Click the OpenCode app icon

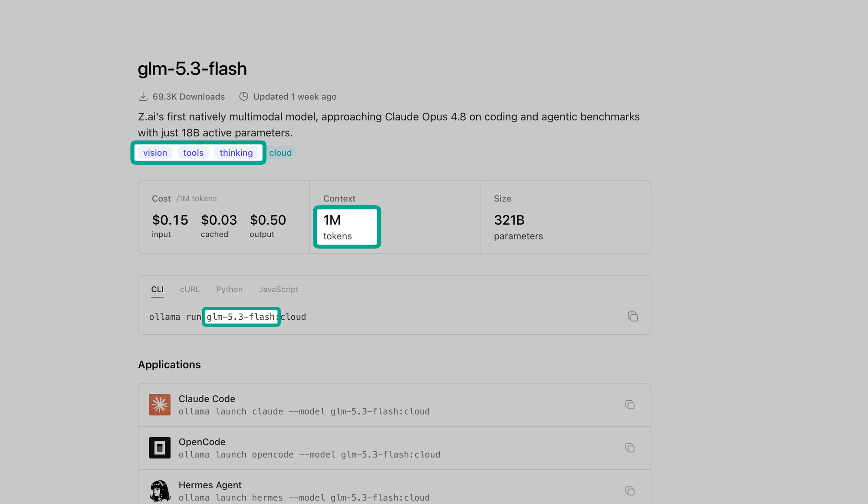[x=160, y=448]
